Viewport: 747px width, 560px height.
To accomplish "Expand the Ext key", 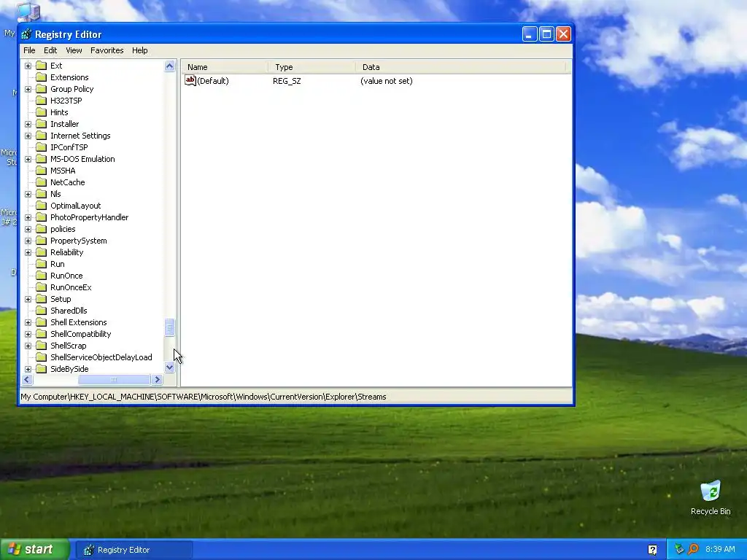I will click(28, 66).
